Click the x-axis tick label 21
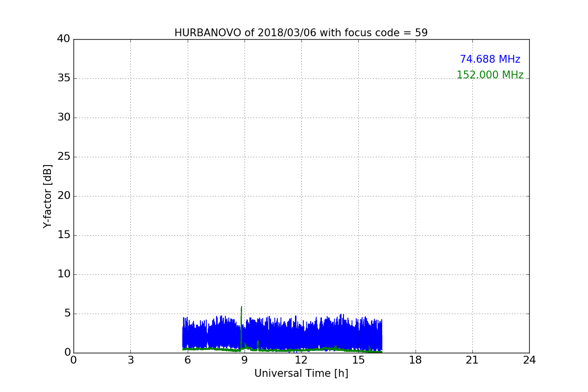 (x=472, y=360)
